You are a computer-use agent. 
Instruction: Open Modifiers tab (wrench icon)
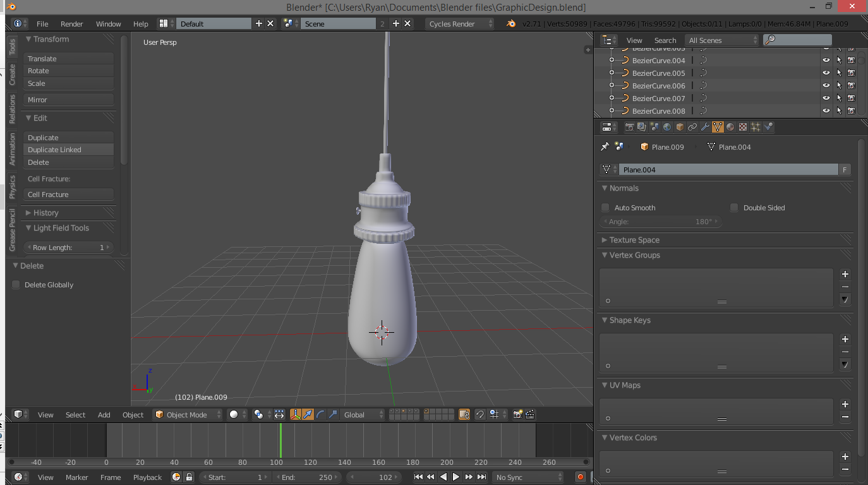(x=705, y=127)
